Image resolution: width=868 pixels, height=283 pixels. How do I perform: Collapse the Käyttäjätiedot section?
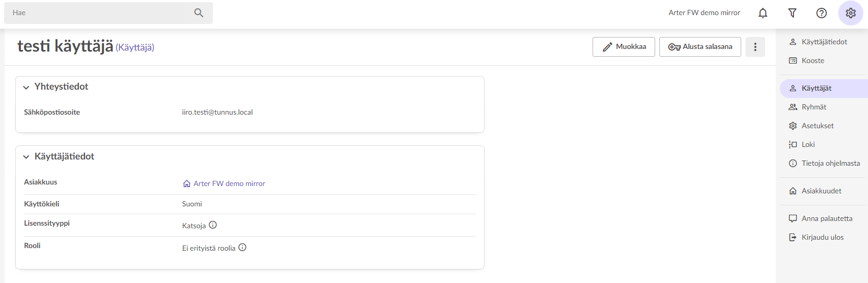(26, 157)
